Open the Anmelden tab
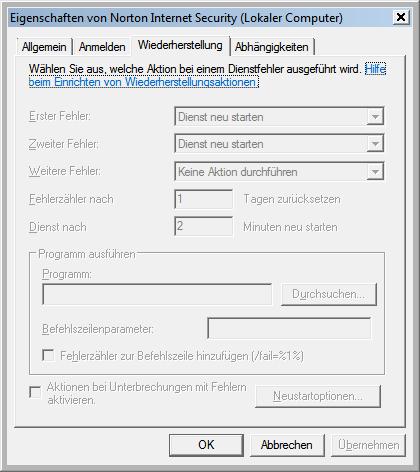Viewport: 420px width, 472px height. coord(102,47)
